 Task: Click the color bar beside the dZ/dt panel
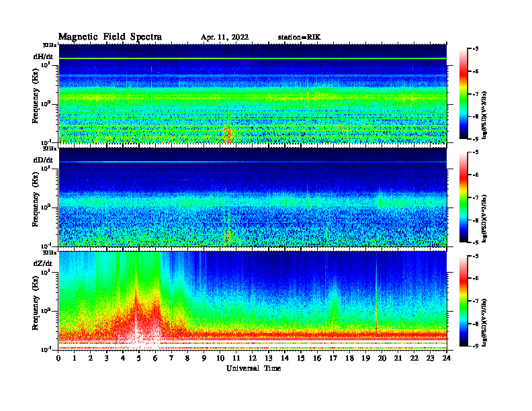click(463, 301)
